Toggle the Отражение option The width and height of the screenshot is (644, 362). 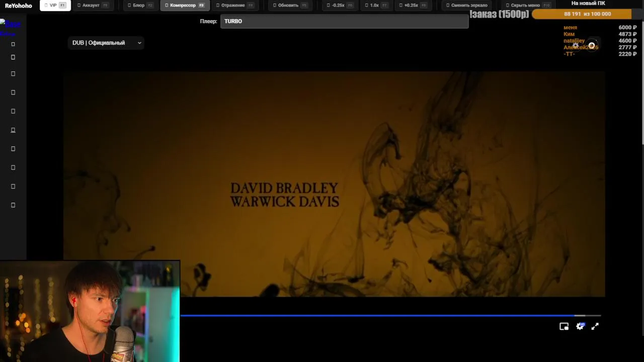coord(235,6)
